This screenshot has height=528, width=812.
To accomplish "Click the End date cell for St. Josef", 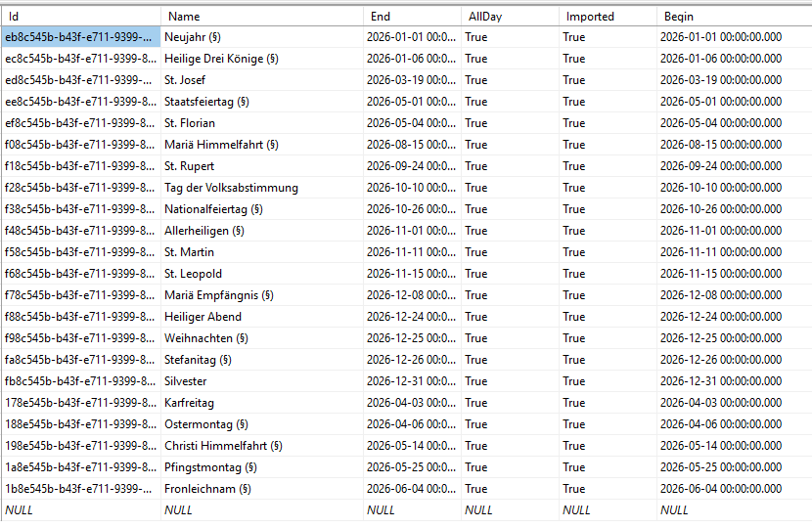I will [411, 80].
